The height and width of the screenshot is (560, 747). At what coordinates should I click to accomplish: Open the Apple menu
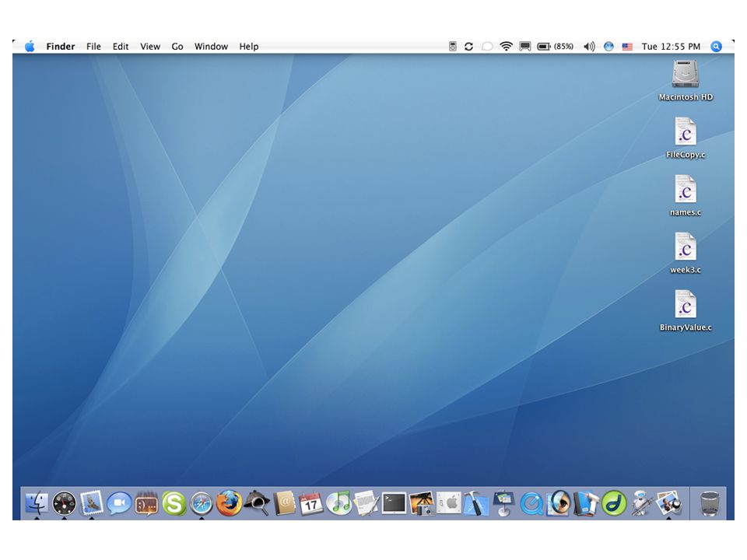pyautogui.click(x=30, y=46)
